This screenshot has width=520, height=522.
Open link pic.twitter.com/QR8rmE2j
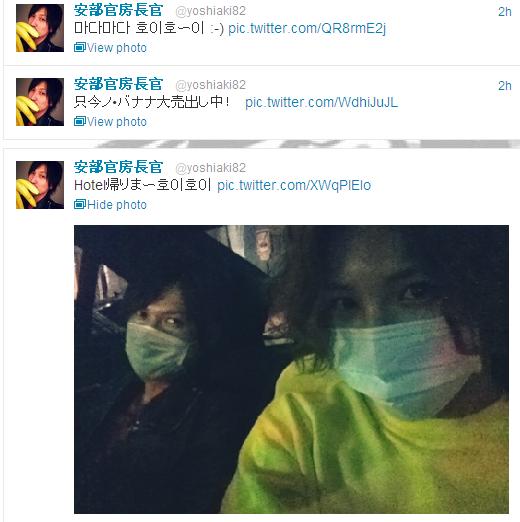(x=307, y=28)
